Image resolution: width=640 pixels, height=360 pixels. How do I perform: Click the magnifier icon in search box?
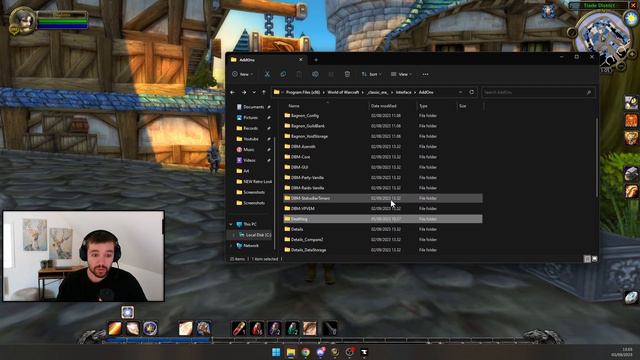click(589, 93)
